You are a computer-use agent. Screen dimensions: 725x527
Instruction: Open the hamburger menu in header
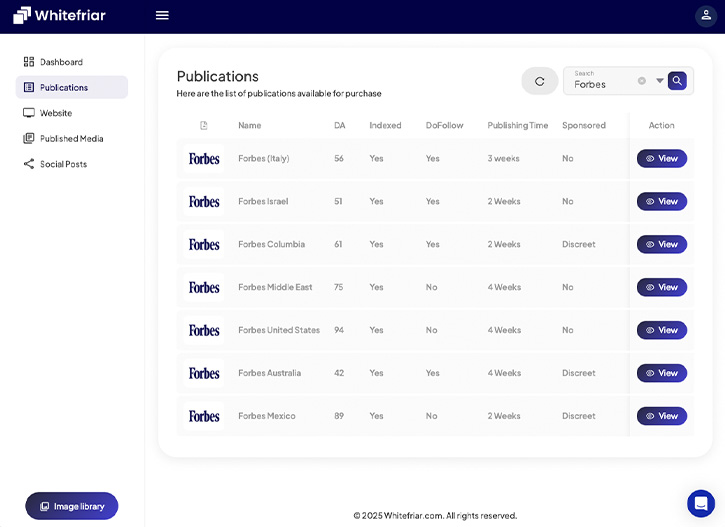click(x=162, y=15)
